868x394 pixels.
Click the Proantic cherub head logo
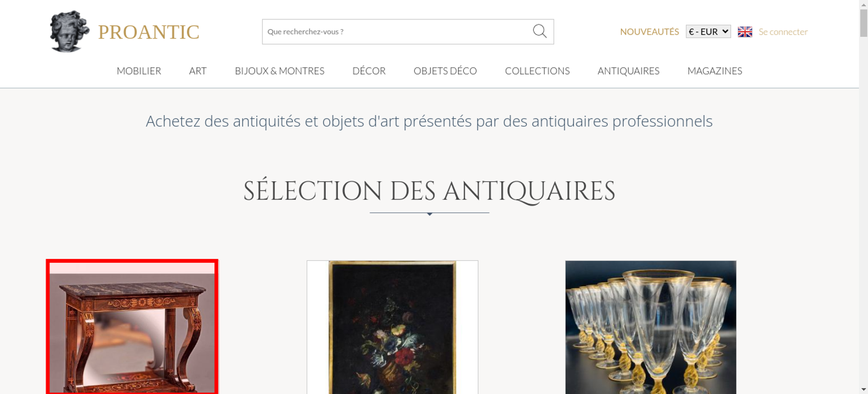click(x=69, y=31)
